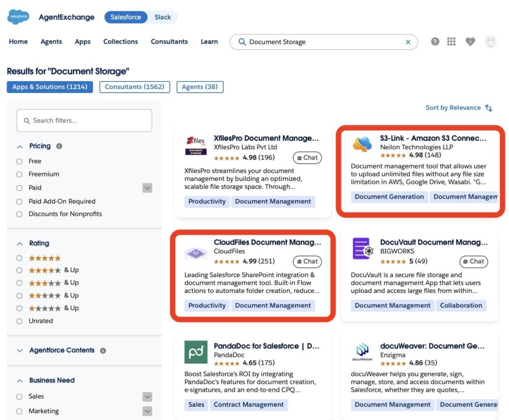Select three stars & Up rating

click(x=19, y=283)
